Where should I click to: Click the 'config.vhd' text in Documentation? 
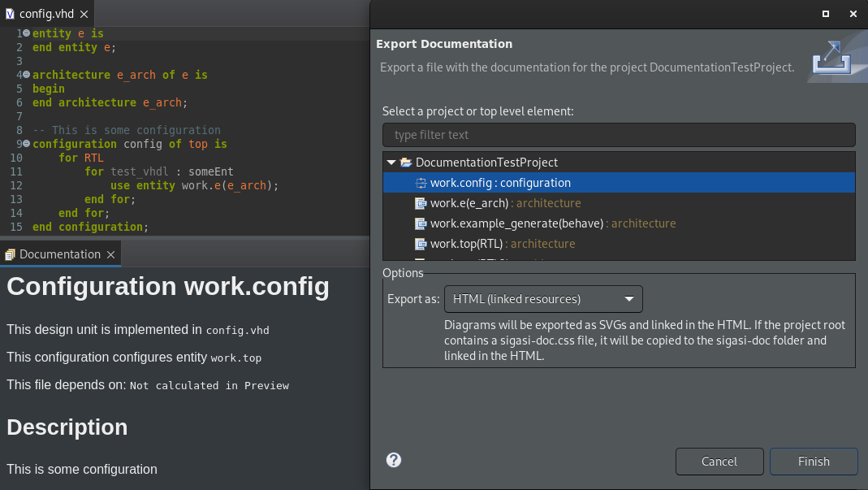pos(237,331)
